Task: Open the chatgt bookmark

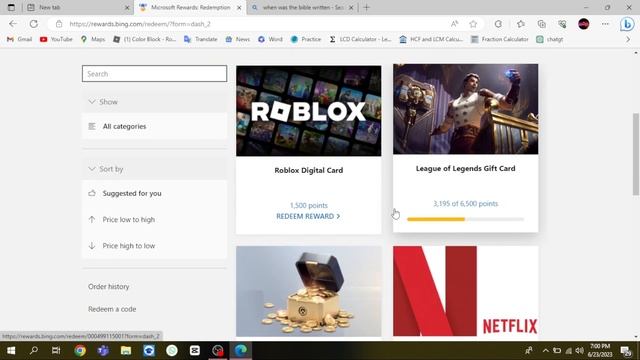Action: pyautogui.click(x=549, y=39)
